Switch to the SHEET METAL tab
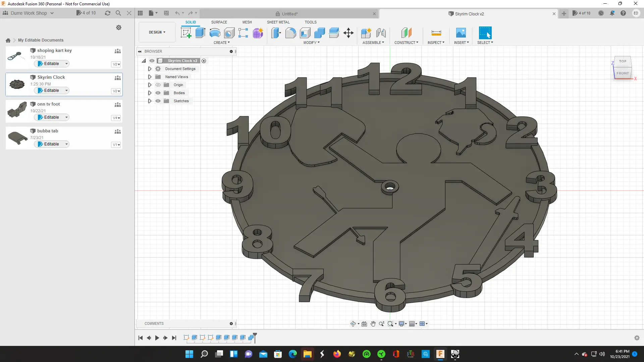The height and width of the screenshot is (362, 644). coord(278,22)
